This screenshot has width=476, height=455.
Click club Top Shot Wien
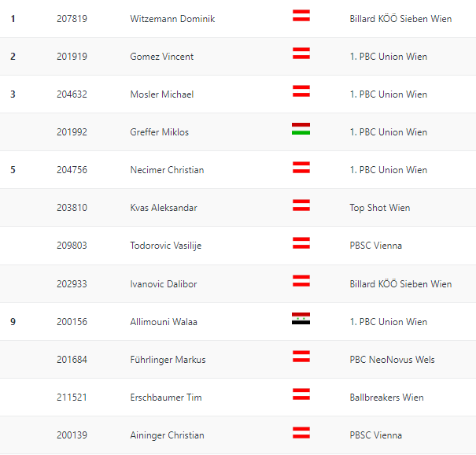(380, 208)
